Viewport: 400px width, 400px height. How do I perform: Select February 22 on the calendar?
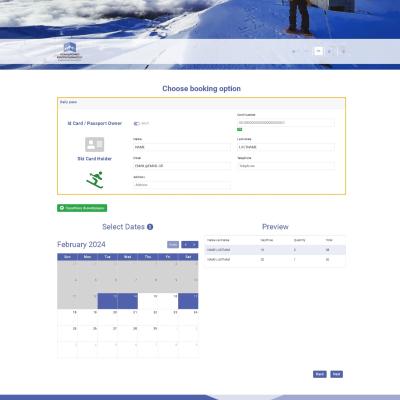[148, 317]
